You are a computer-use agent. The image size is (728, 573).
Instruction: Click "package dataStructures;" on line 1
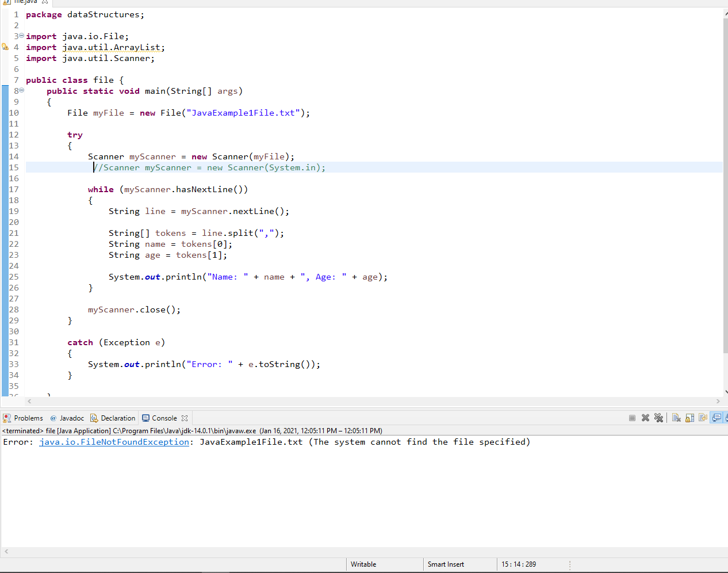point(85,14)
